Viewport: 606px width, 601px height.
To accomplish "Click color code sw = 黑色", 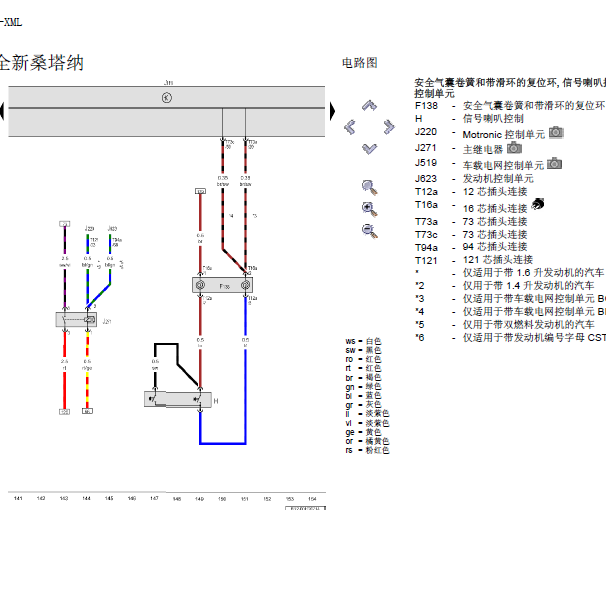I will pyautogui.click(x=363, y=350).
